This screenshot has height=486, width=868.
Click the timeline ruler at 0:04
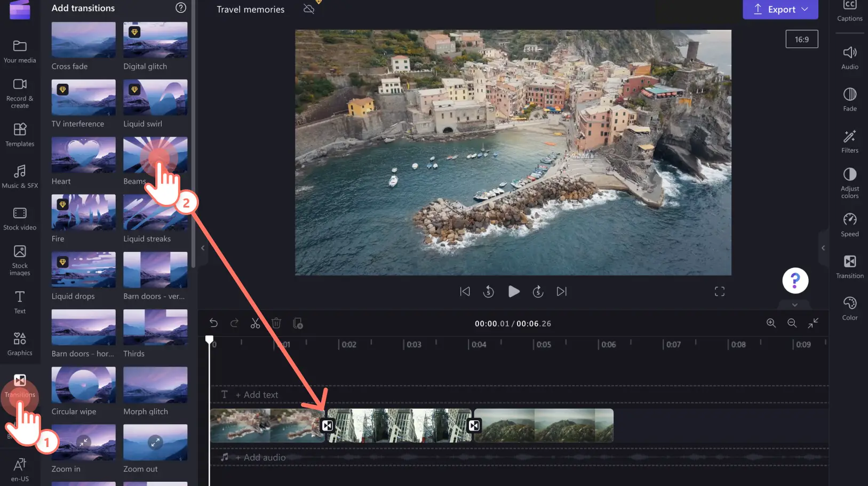click(x=479, y=344)
